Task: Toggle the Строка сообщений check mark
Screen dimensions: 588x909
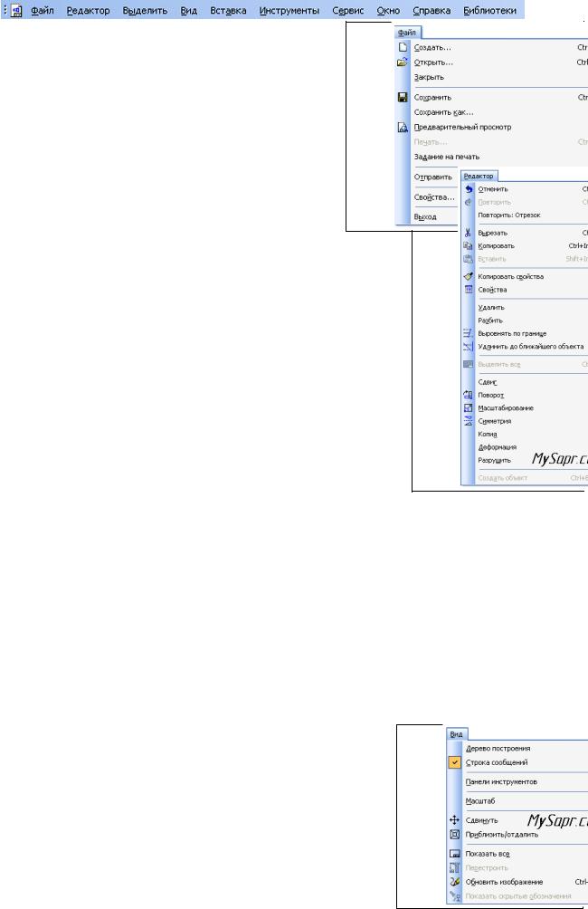Action: 455,762
